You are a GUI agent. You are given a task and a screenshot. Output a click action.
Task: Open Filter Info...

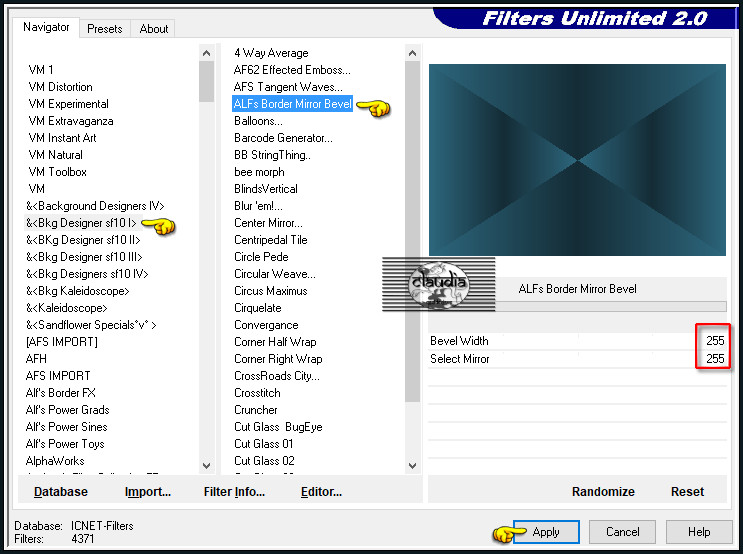coord(234,491)
